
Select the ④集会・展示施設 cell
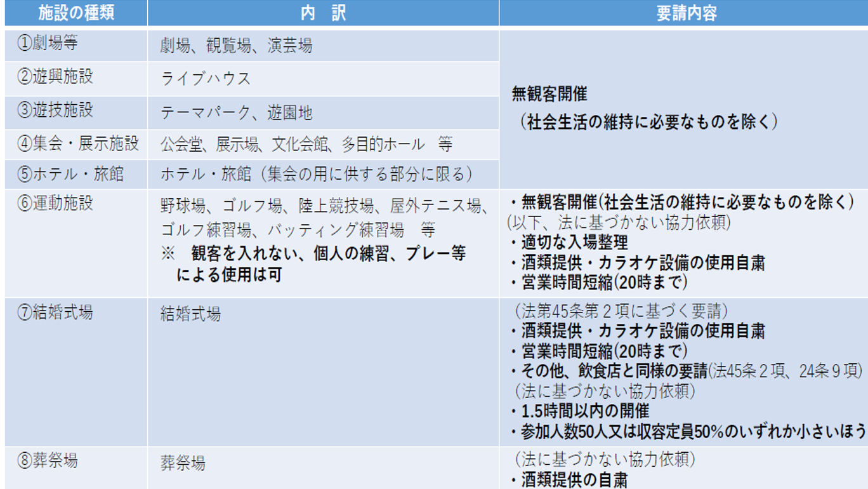(76, 144)
